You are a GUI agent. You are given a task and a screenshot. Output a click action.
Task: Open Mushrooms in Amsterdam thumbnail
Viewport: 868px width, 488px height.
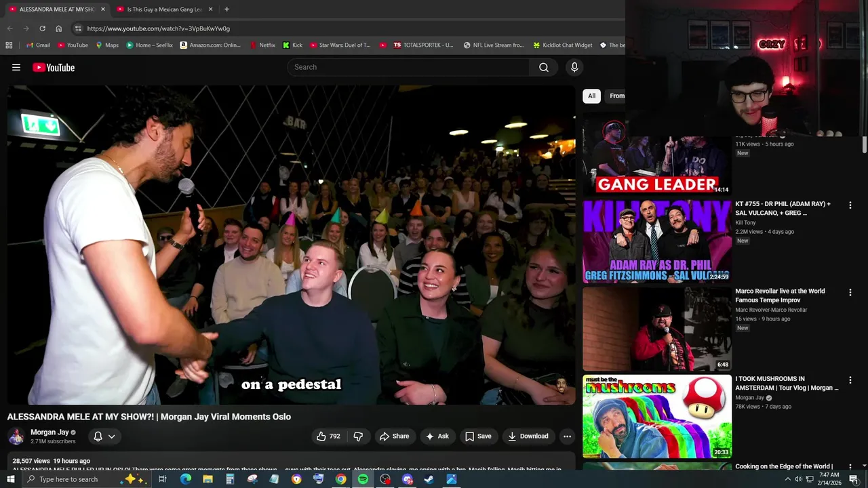[x=656, y=416]
